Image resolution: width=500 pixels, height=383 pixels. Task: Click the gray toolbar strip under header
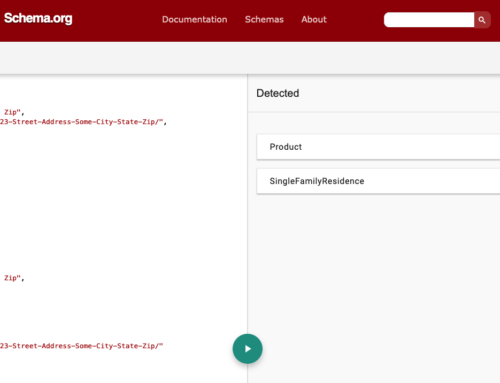[250, 58]
